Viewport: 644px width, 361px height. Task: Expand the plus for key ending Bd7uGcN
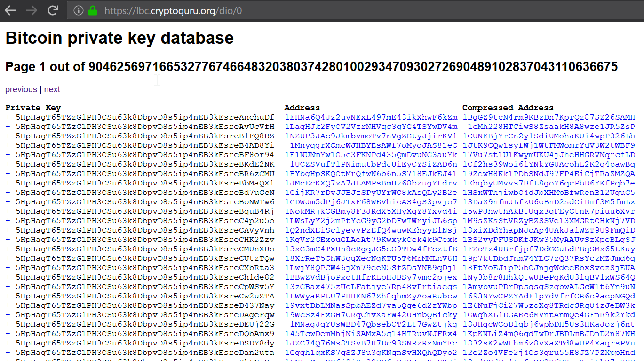point(8,193)
